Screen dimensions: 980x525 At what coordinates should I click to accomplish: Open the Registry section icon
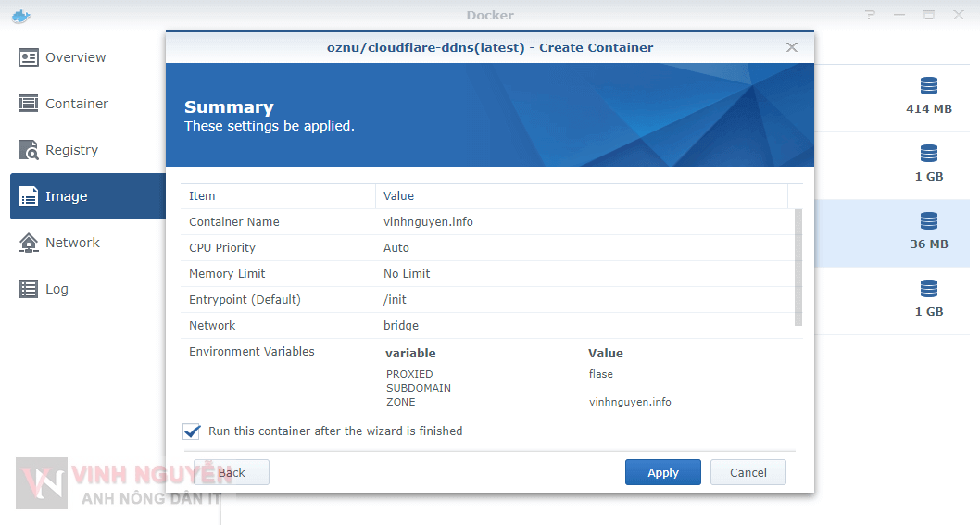coord(28,150)
